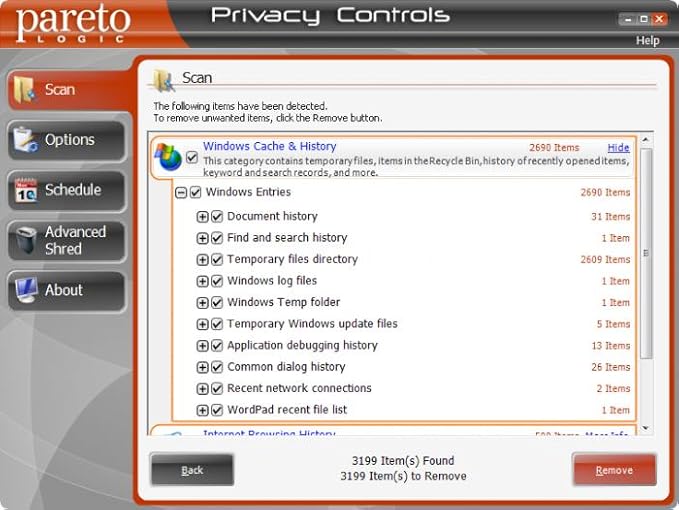
Task: Click the Windows Cache & History globe icon
Action: click(x=168, y=157)
